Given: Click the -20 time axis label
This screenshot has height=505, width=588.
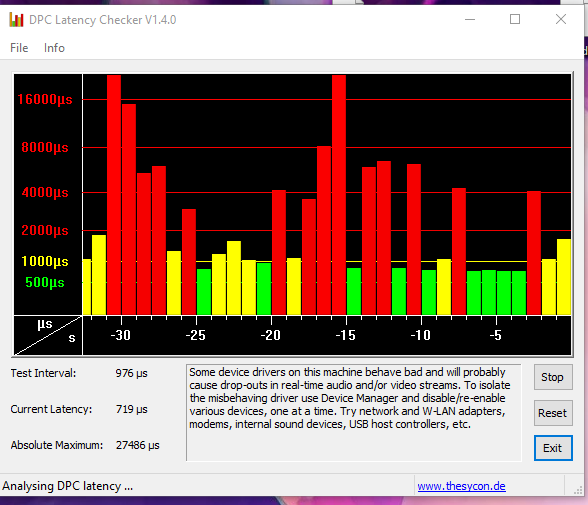Looking at the screenshot, I should (x=270, y=335).
